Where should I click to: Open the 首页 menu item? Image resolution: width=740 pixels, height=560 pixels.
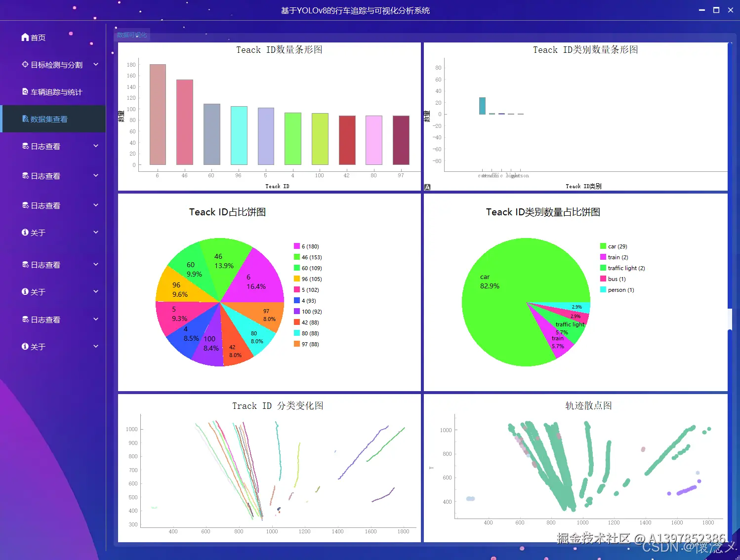pos(53,38)
